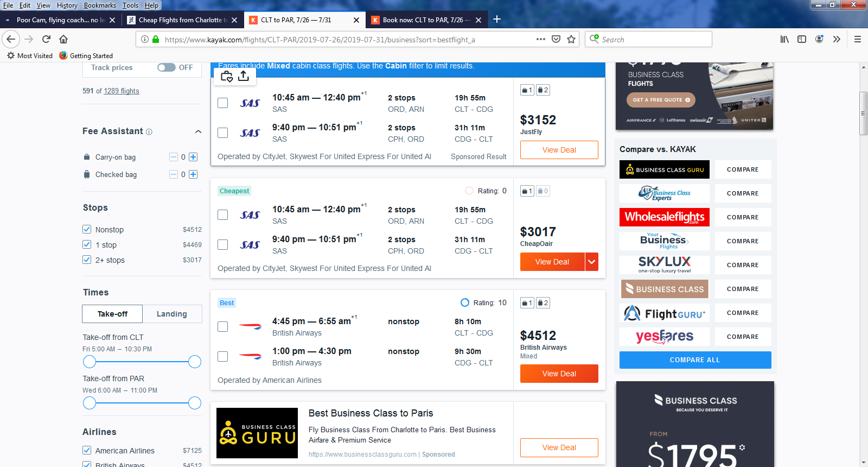
Task: Decrease carry-on bag count
Action: pos(174,157)
